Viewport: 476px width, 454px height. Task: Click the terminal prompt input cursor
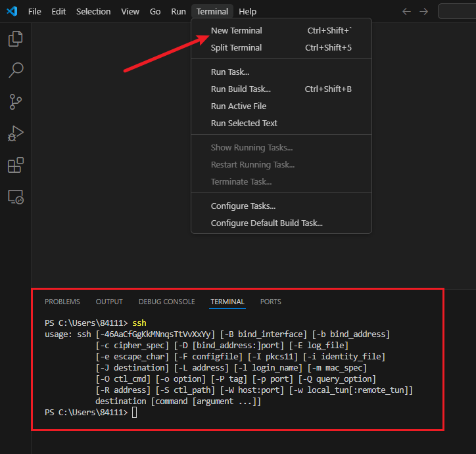point(135,412)
